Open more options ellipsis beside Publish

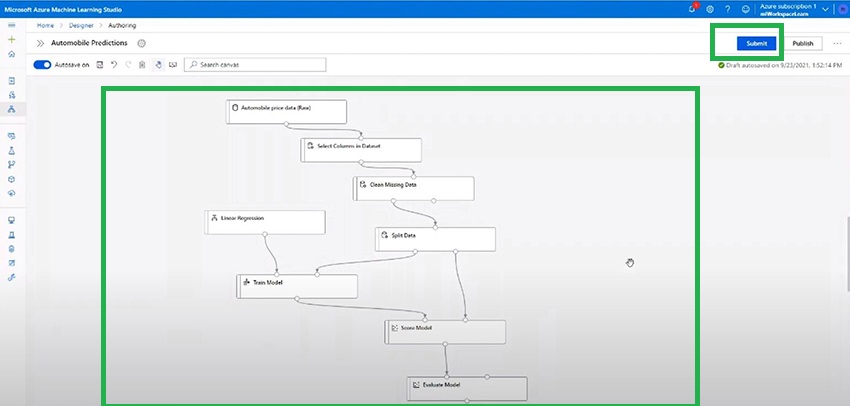tap(837, 43)
